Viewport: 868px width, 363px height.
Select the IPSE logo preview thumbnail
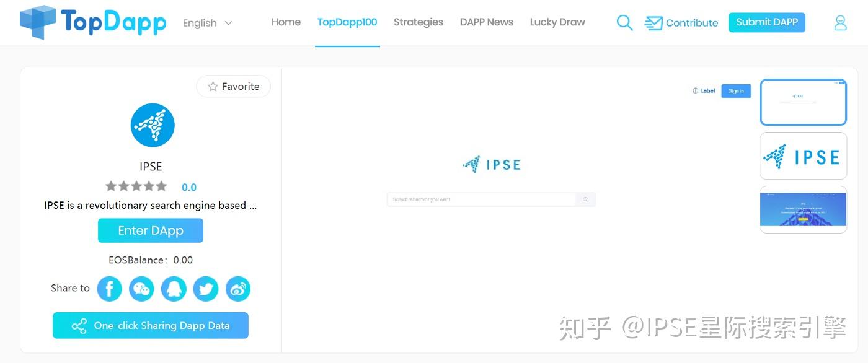click(x=803, y=155)
